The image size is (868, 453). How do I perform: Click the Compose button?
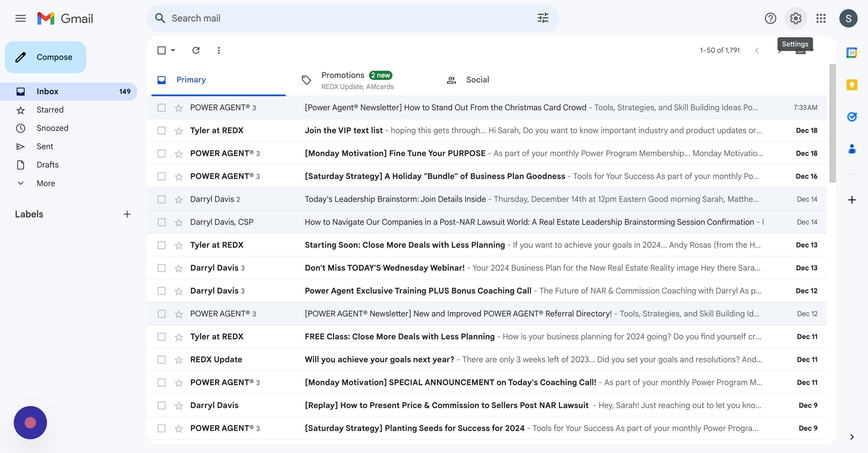[46, 57]
